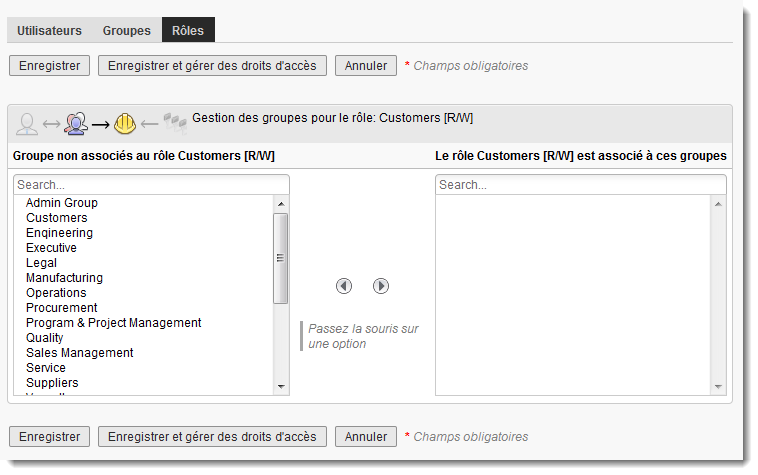Switch to the Groupes tab

[127, 30]
